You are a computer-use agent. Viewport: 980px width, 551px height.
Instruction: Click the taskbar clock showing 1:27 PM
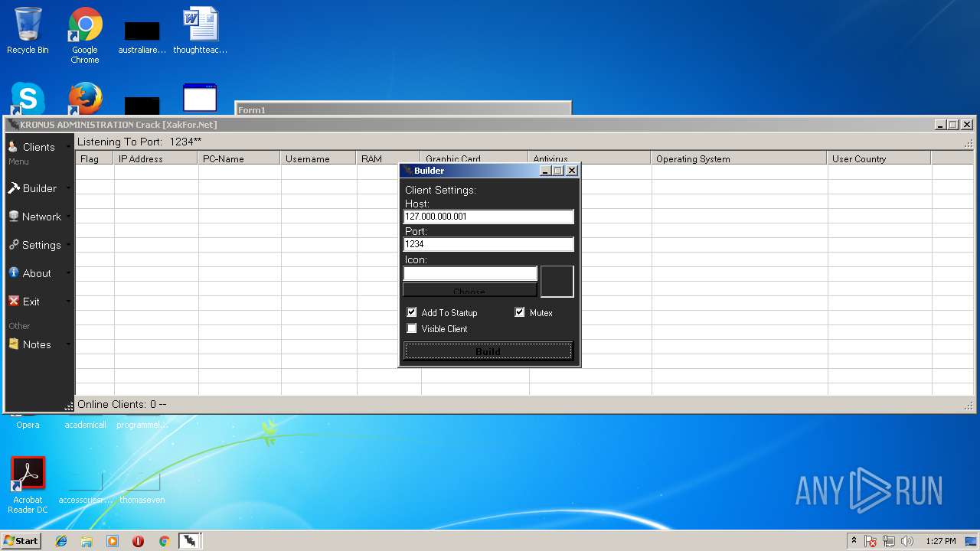point(940,541)
